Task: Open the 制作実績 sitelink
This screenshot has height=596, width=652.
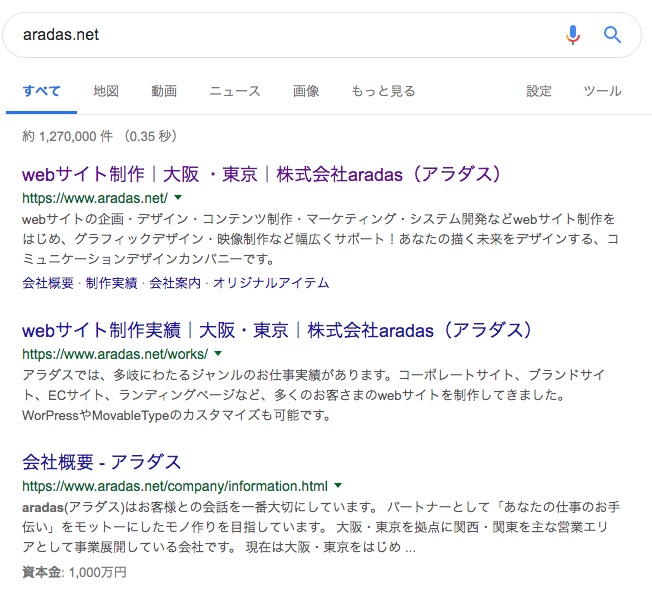Action: click(111, 283)
